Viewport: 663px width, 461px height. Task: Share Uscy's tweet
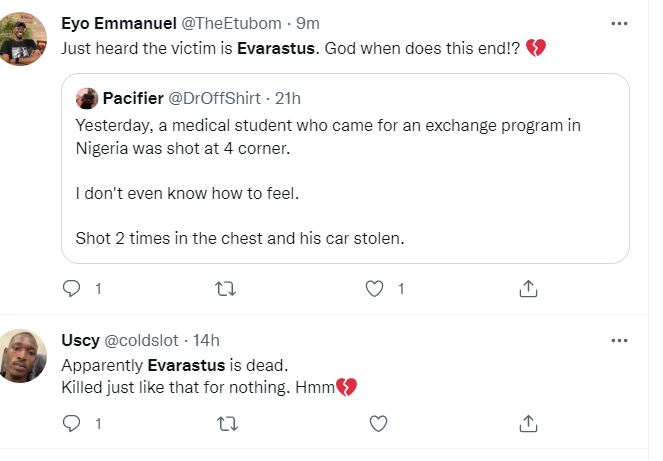[530, 423]
